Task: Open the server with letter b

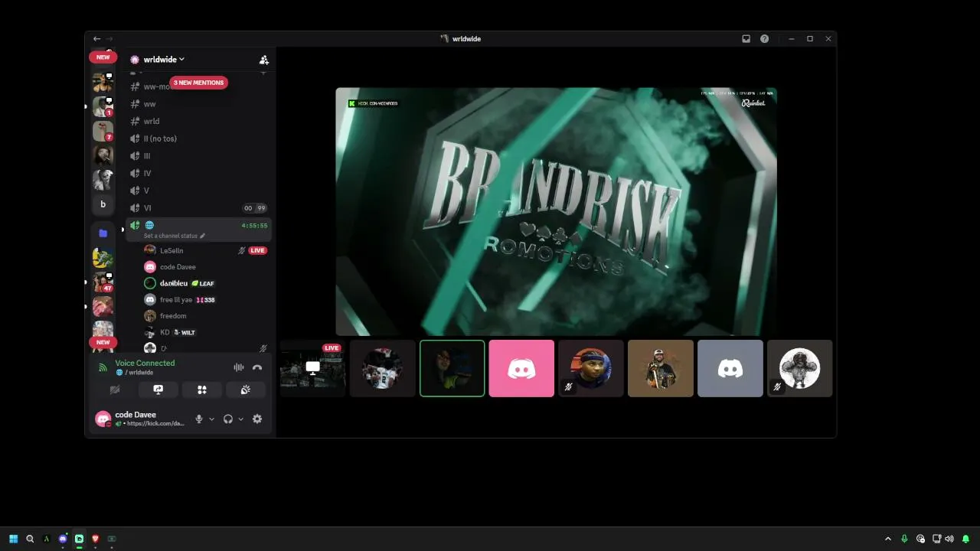Action: [103, 204]
